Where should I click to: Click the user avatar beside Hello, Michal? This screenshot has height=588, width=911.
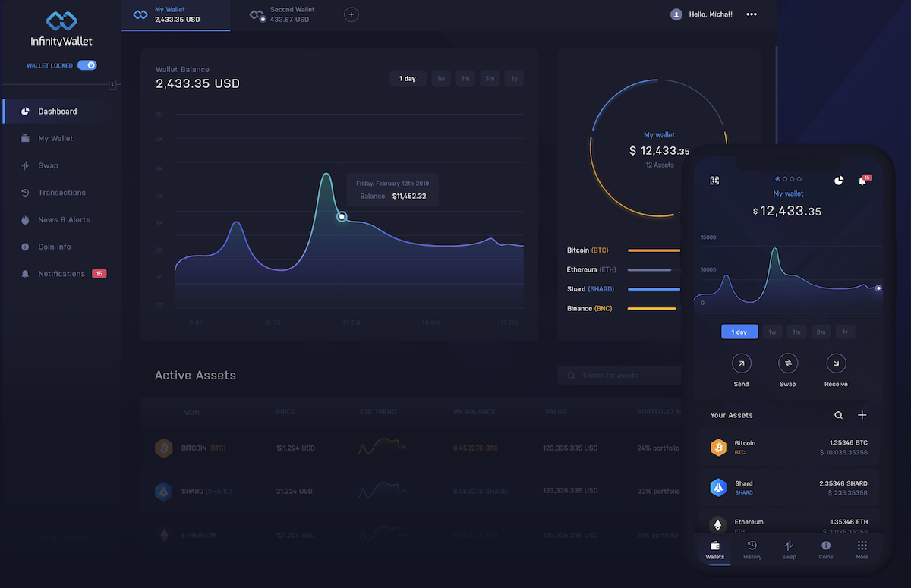[676, 14]
